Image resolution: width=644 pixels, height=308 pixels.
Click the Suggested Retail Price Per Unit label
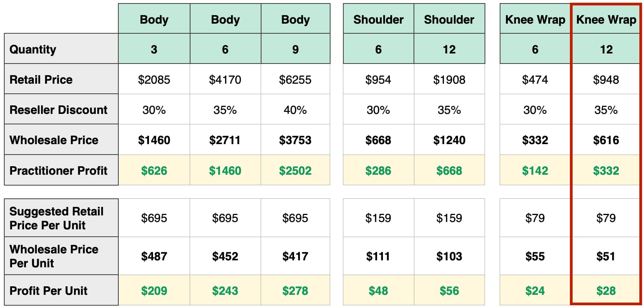point(61,218)
